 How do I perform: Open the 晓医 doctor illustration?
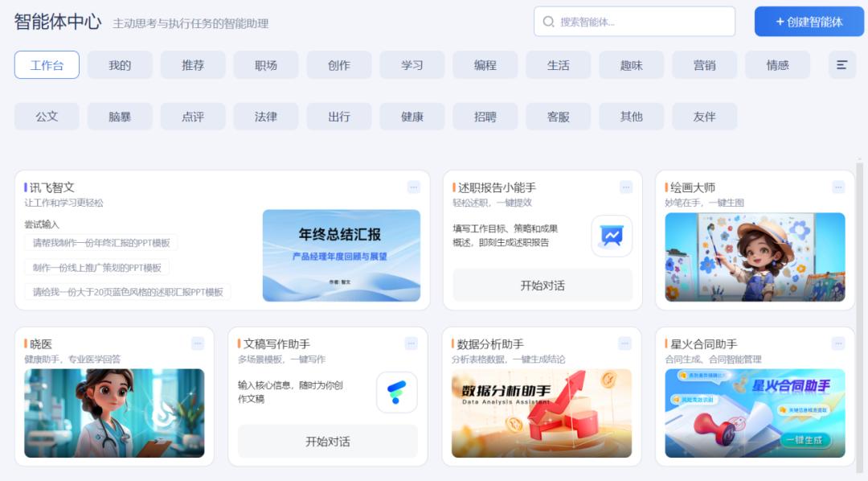pos(114,413)
